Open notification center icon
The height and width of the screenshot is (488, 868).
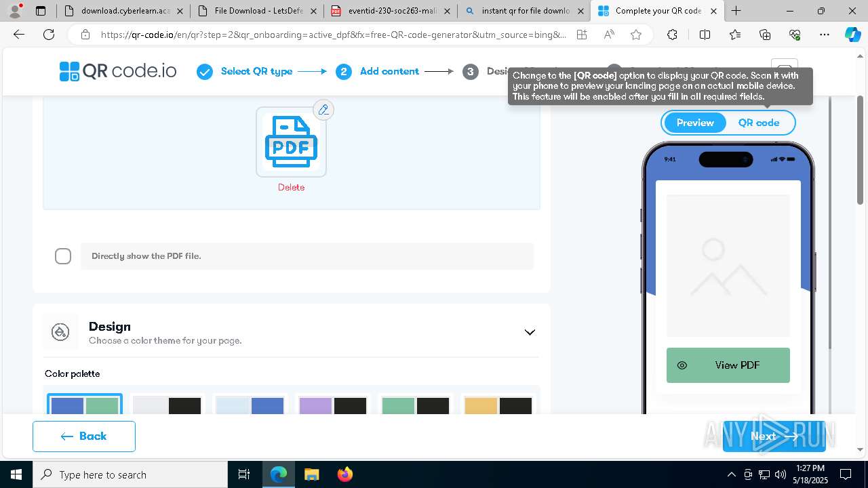(846, 474)
